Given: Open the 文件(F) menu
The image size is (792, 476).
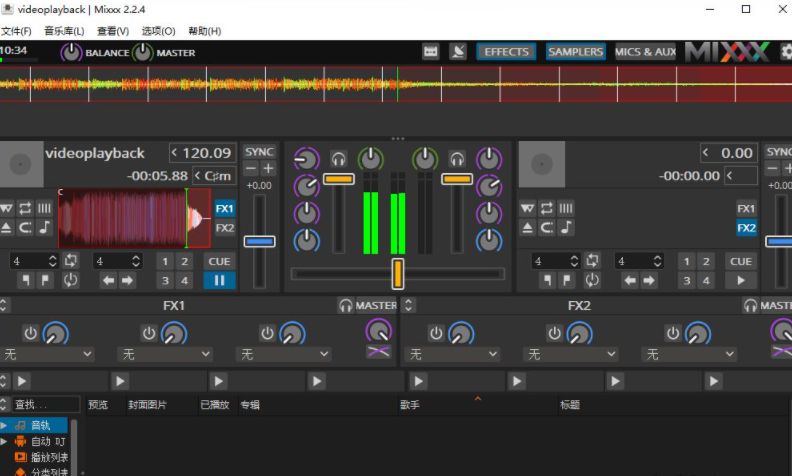Looking at the screenshot, I should click(x=16, y=31).
